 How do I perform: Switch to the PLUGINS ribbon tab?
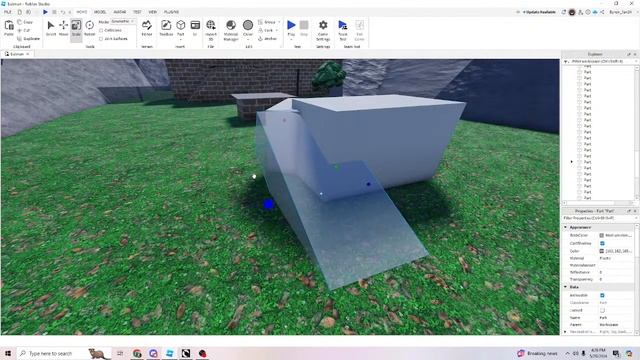click(171, 12)
